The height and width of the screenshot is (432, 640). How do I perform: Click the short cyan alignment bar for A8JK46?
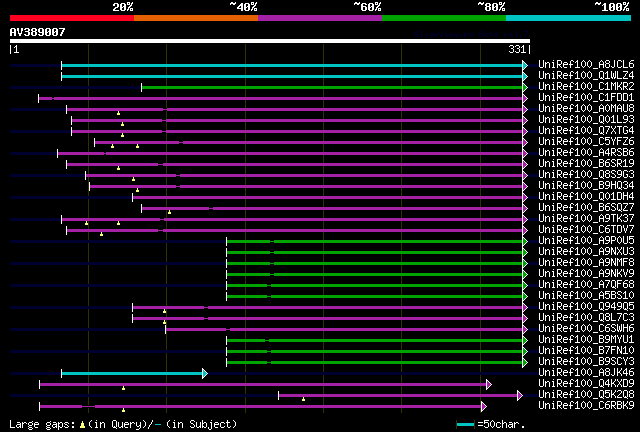pos(132,373)
